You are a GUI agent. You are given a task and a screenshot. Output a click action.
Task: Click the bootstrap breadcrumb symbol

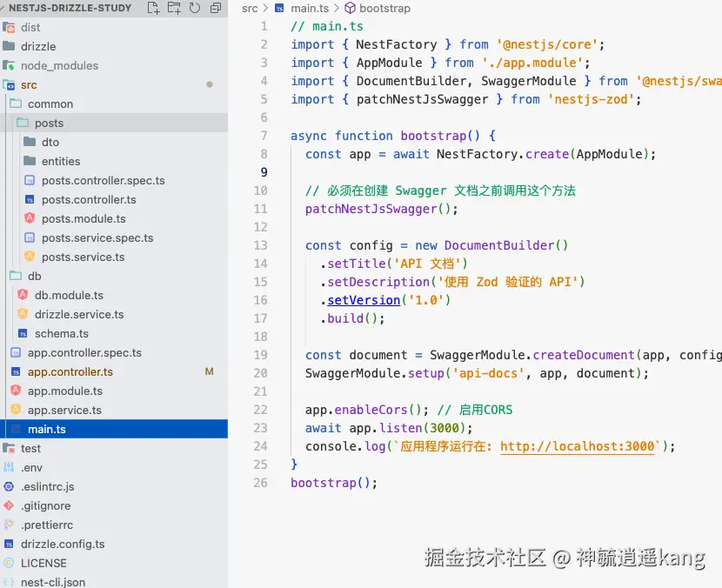384,9
